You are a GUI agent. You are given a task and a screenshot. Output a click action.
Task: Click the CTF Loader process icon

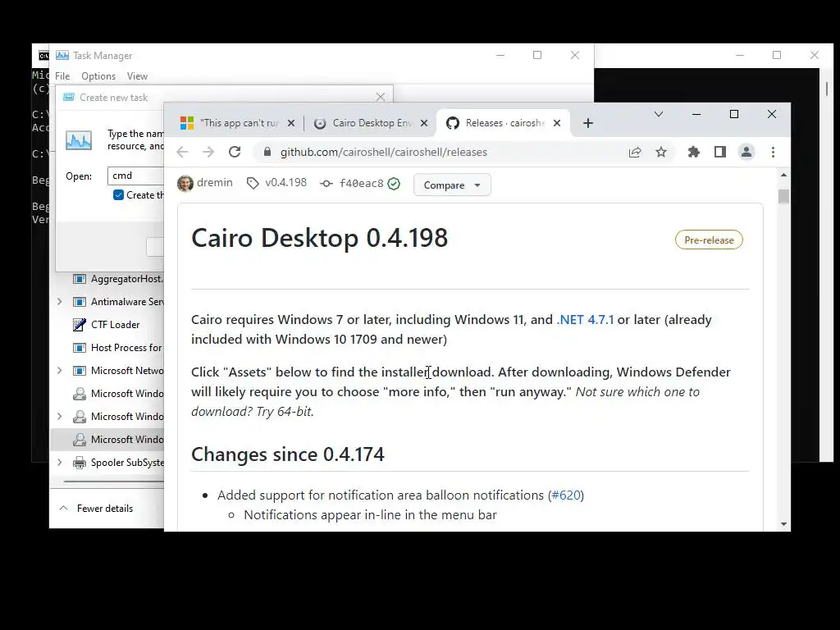tap(80, 325)
